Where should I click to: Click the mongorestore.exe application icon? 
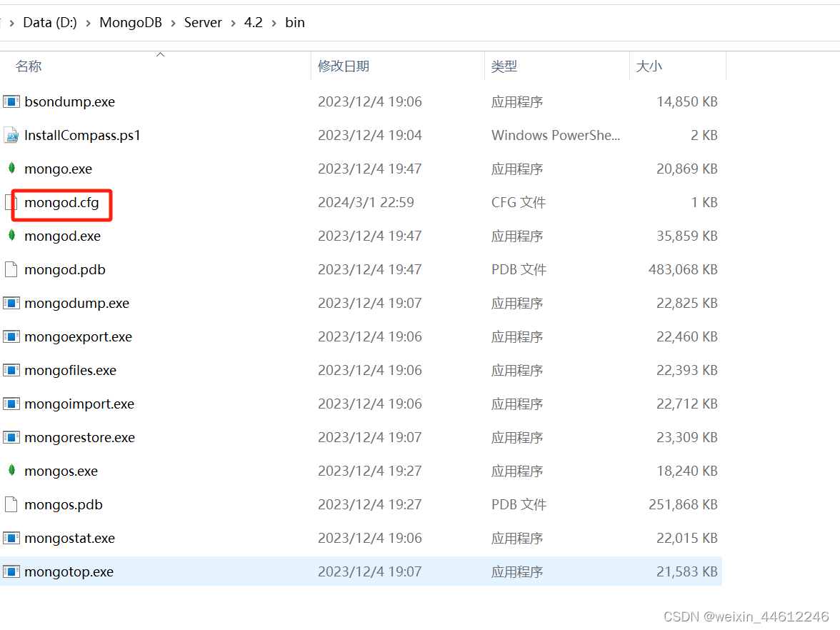tap(11, 438)
